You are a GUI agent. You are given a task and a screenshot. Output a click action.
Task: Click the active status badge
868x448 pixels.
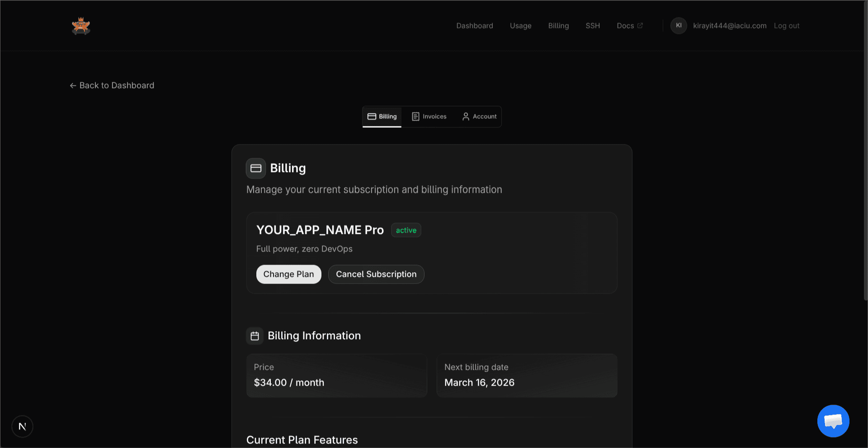click(x=406, y=230)
